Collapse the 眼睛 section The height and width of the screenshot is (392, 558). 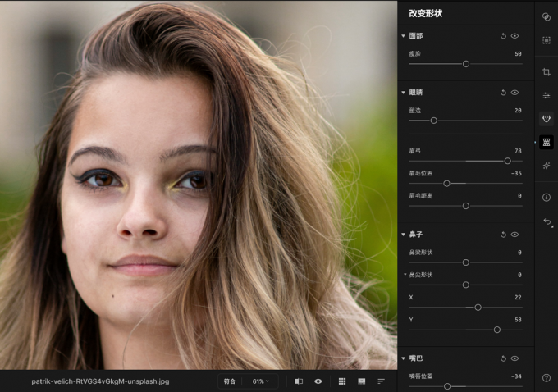[x=403, y=93]
